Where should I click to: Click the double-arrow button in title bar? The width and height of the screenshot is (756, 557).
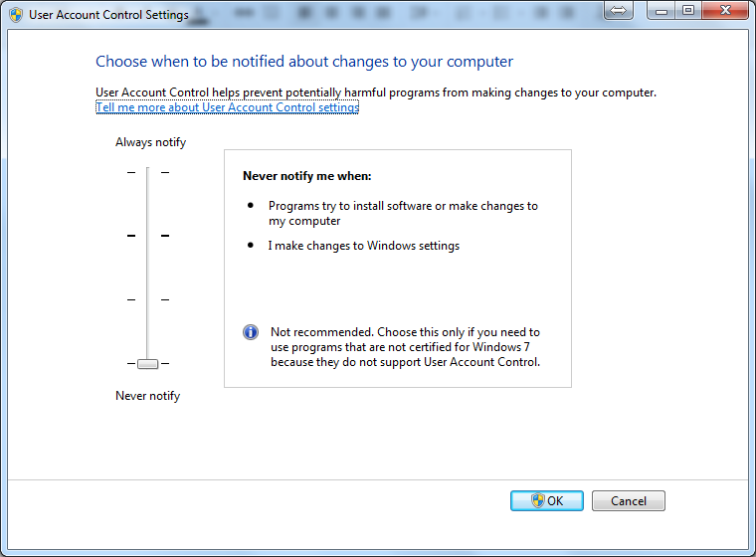(x=618, y=10)
